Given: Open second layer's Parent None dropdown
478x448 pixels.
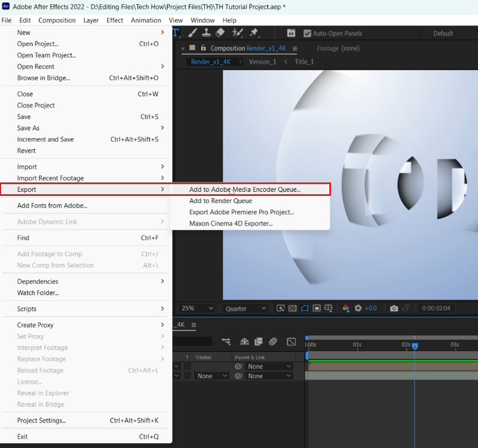Looking at the screenshot, I should point(269,376).
